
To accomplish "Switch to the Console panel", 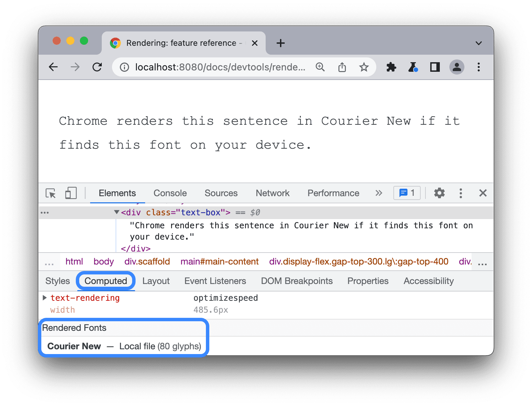I will [170, 193].
